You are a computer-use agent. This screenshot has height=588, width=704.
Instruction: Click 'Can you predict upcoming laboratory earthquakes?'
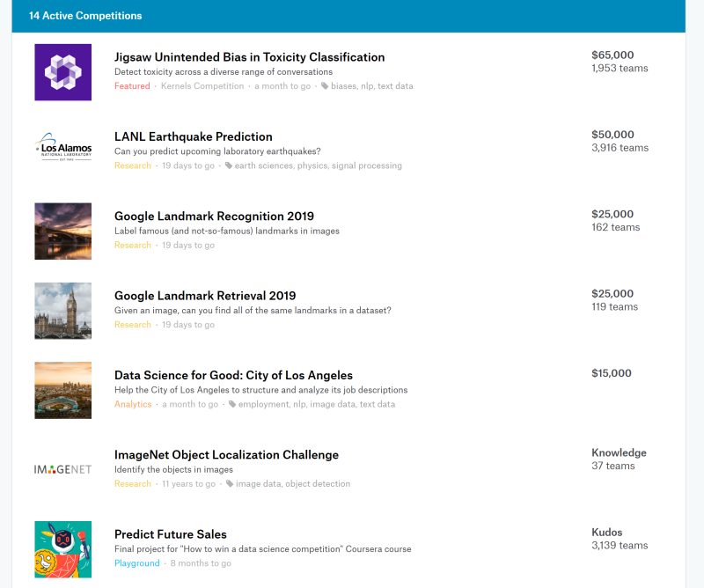click(x=217, y=151)
